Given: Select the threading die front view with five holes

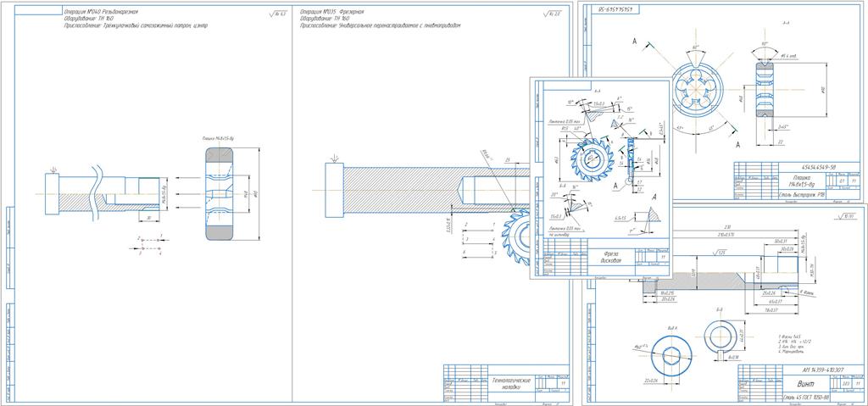Looking at the screenshot, I should point(697,89).
